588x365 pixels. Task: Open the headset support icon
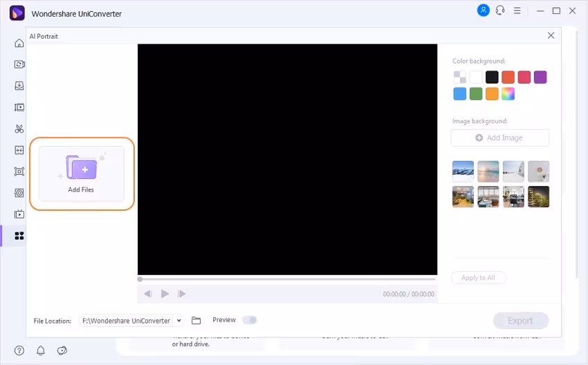click(x=500, y=10)
